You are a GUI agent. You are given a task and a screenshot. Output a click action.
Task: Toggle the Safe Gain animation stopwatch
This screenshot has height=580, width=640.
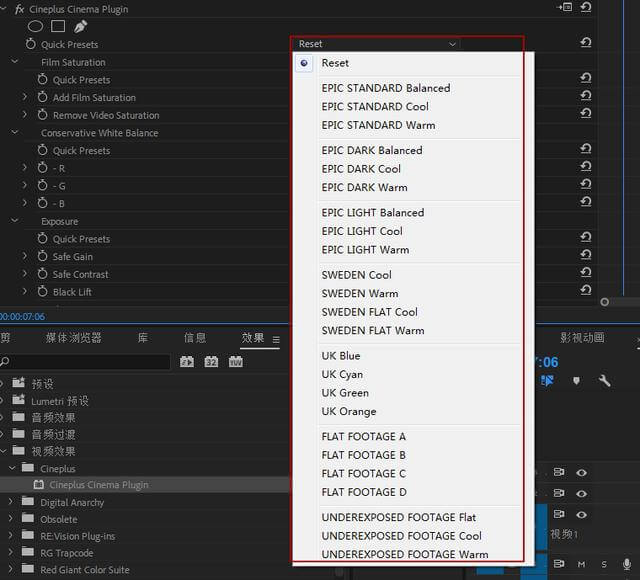click(x=43, y=257)
